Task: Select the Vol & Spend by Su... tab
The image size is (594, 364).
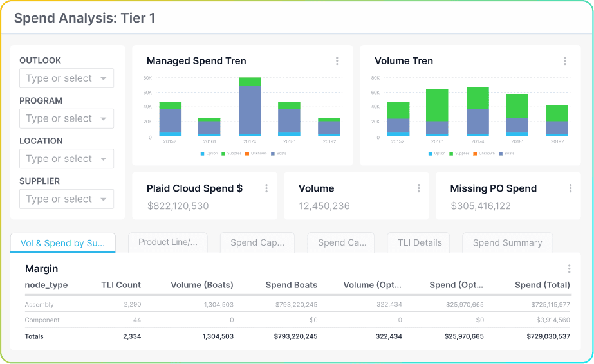Action: pyautogui.click(x=62, y=243)
